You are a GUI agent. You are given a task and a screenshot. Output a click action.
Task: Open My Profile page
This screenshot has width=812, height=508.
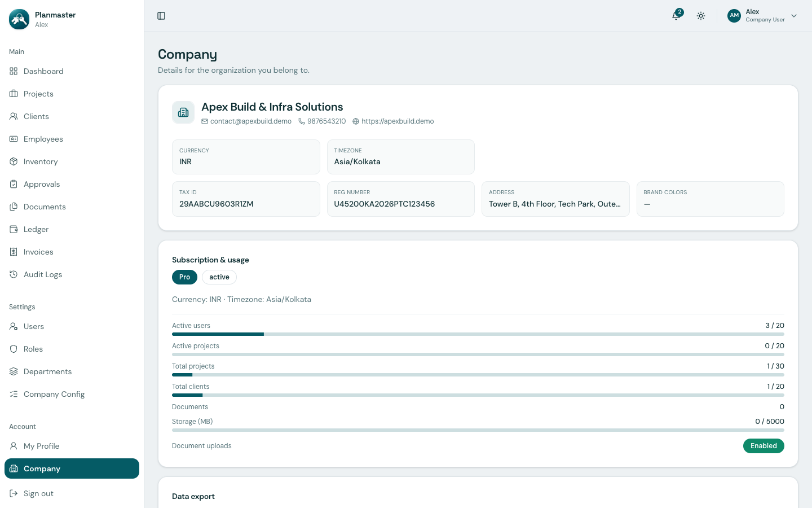pos(72,446)
